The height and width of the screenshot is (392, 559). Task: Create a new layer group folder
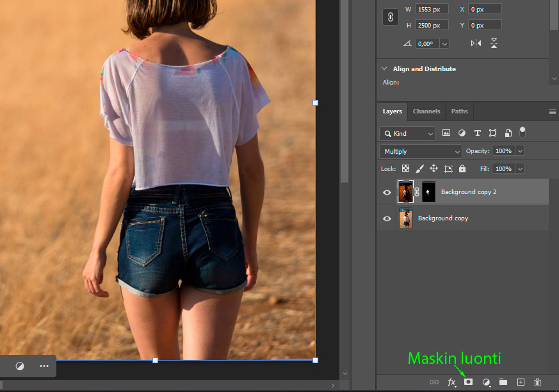(503, 382)
